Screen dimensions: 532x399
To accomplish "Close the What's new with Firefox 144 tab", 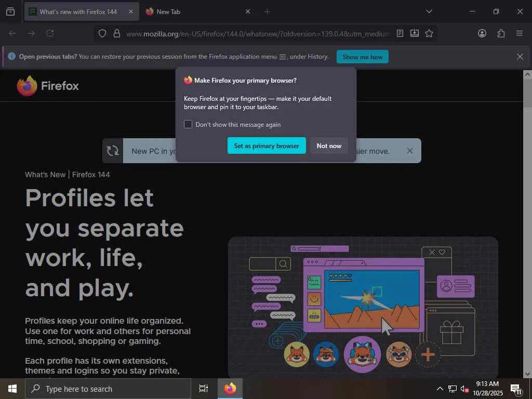I will coord(131,11).
